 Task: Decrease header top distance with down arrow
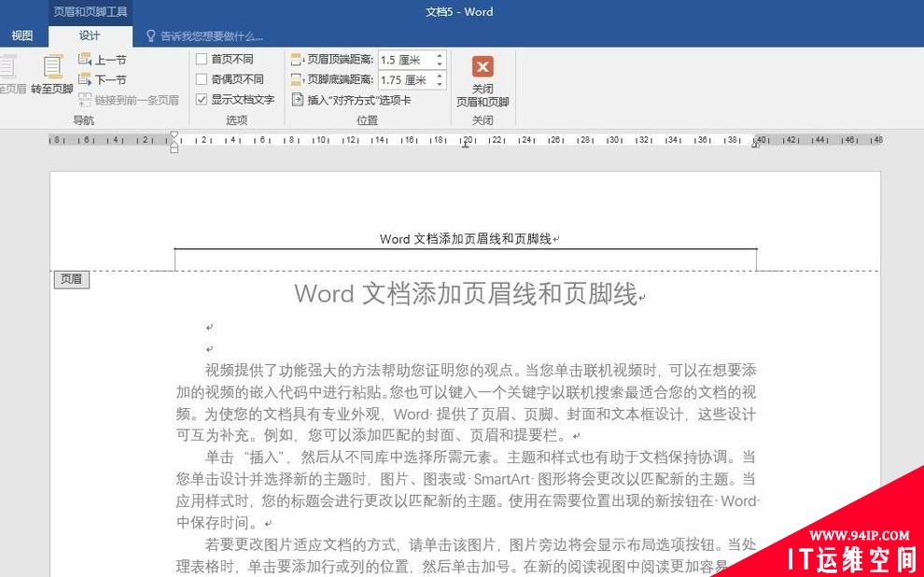pyautogui.click(x=440, y=64)
